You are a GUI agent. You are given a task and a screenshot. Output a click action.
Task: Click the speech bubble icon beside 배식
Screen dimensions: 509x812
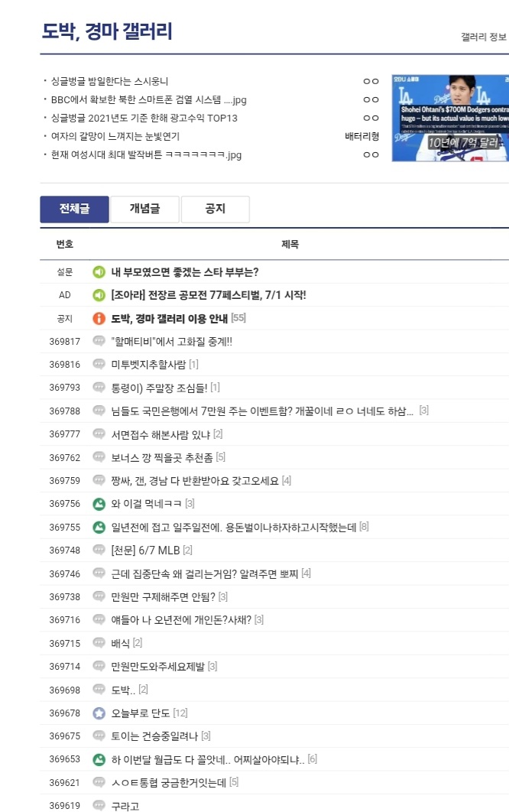click(x=99, y=643)
